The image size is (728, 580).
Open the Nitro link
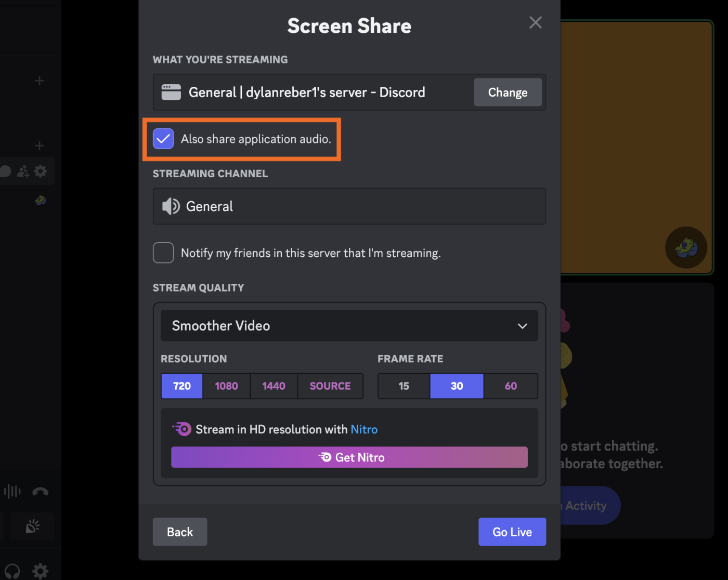pos(364,430)
